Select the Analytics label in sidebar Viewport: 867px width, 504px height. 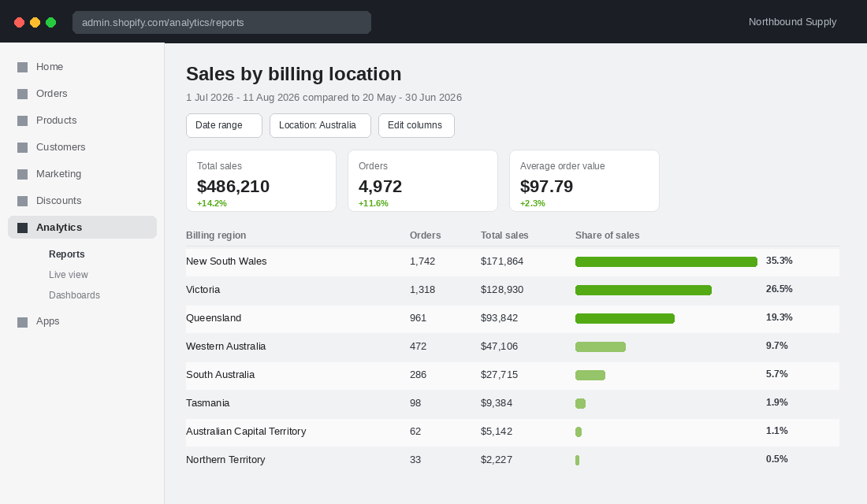point(59,227)
